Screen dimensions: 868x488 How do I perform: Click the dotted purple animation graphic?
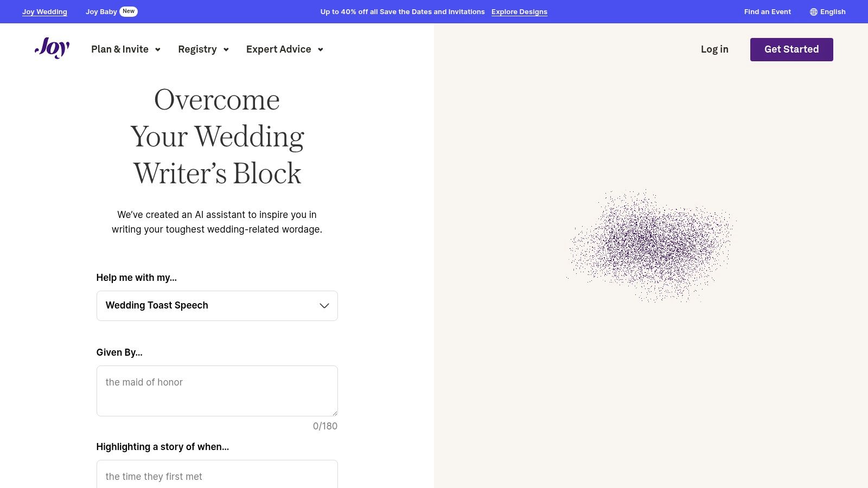(x=650, y=245)
